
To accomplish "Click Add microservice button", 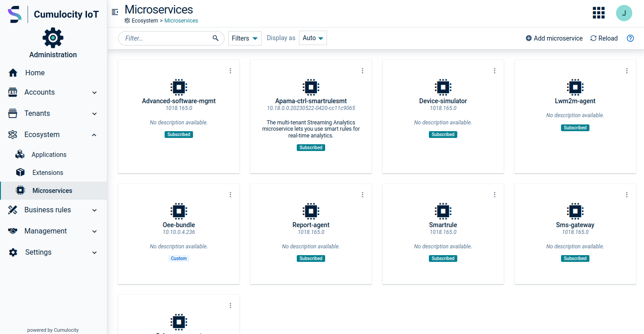I will coord(554,38).
